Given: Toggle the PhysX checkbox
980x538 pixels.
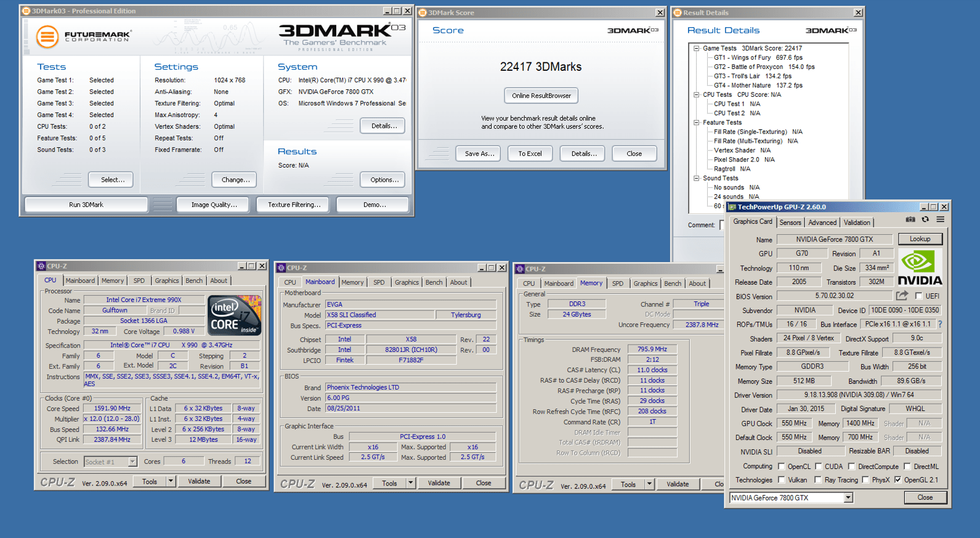Looking at the screenshot, I should (865, 480).
